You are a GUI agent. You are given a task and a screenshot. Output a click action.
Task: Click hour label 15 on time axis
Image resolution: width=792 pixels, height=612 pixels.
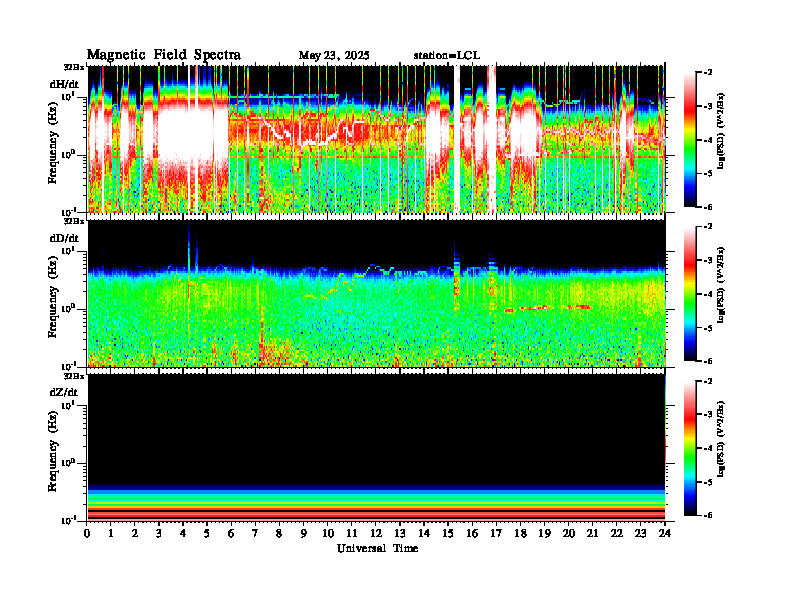pos(448,534)
